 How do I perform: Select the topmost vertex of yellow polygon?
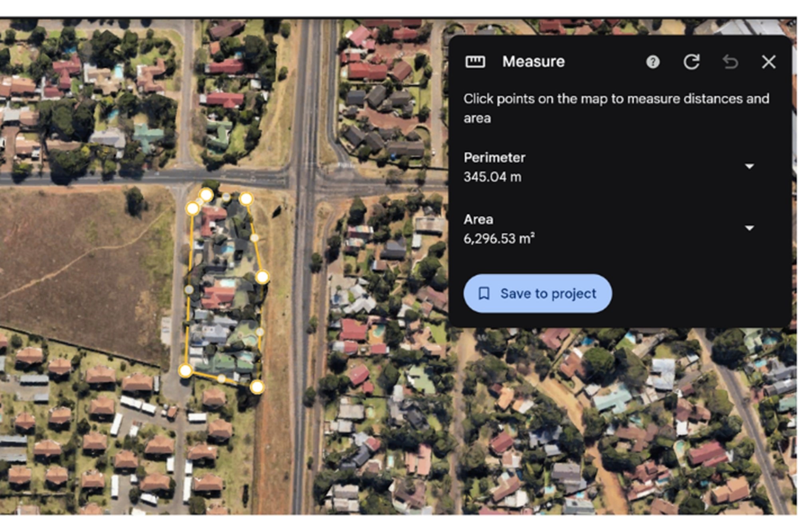(x=206, y=195)
